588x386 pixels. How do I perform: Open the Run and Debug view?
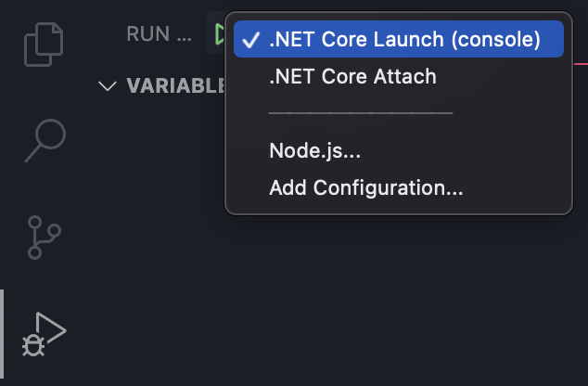point(45,334)
